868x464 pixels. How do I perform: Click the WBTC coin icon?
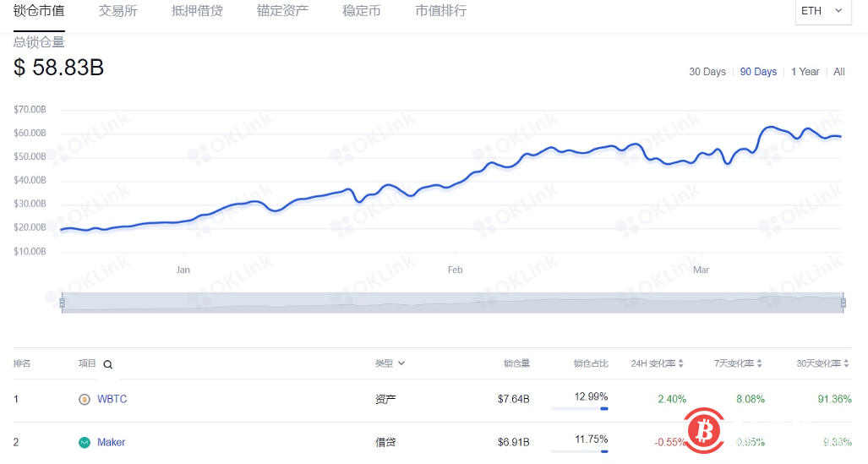click(85, 399)
